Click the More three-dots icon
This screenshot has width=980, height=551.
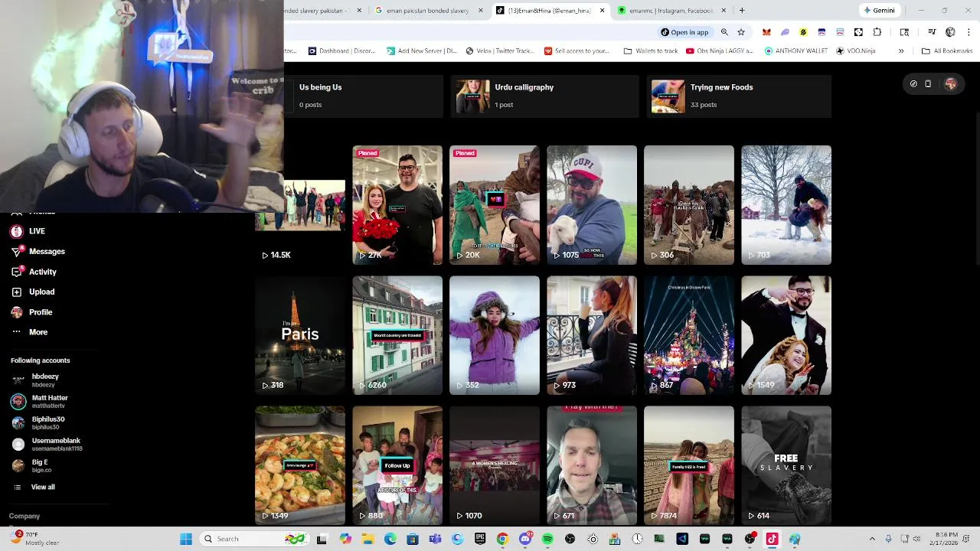pos(17,332)
